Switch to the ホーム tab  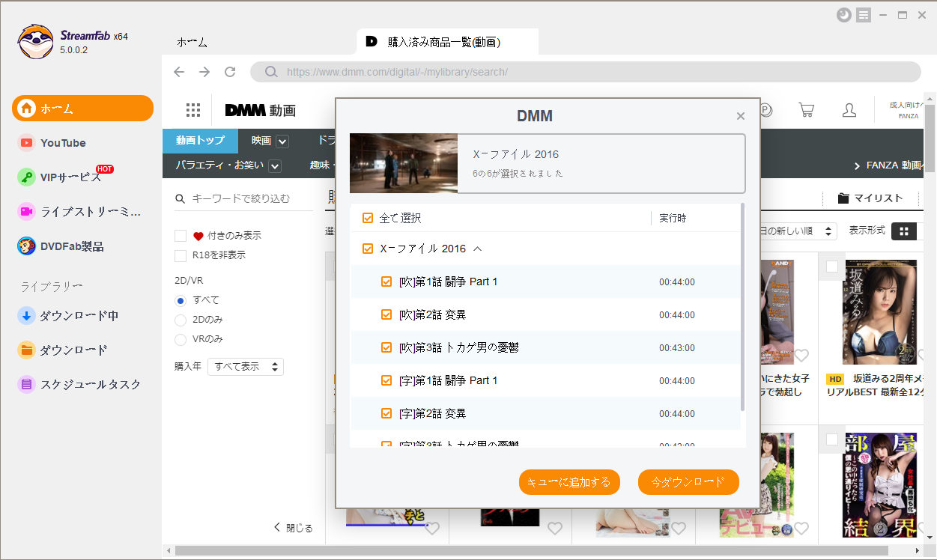click(192, 43)
